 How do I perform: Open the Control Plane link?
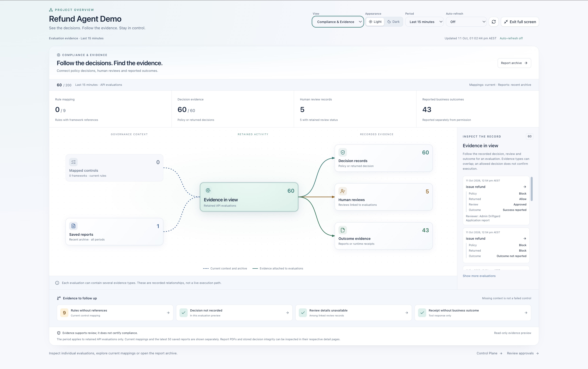coord(489,353)
